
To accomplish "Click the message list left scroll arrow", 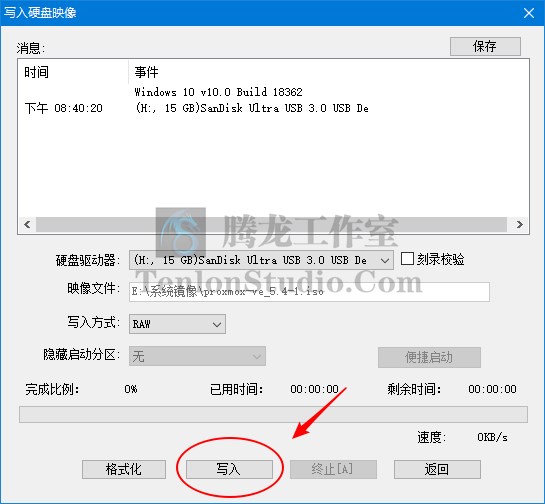I will [27, 224].
